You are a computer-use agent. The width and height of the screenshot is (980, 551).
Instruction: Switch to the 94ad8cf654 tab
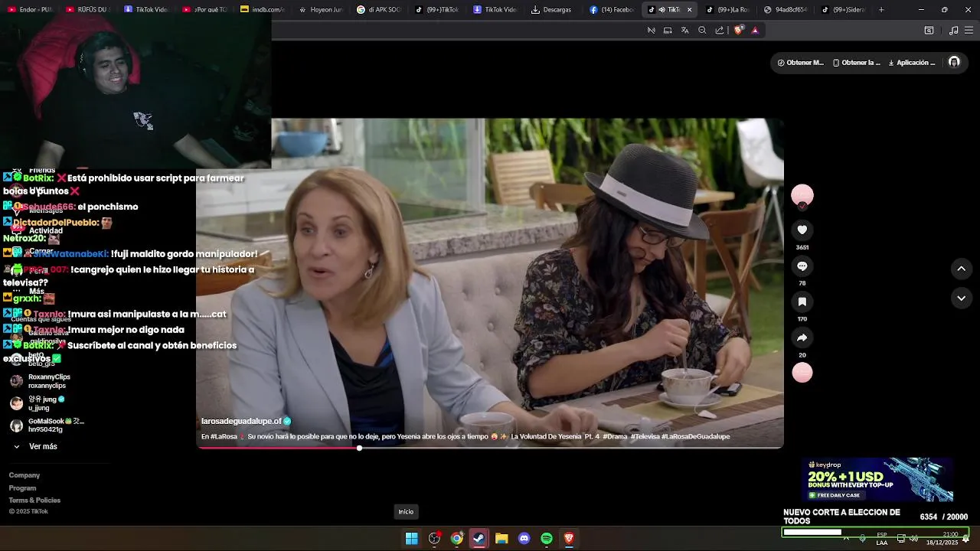[785, 10]
